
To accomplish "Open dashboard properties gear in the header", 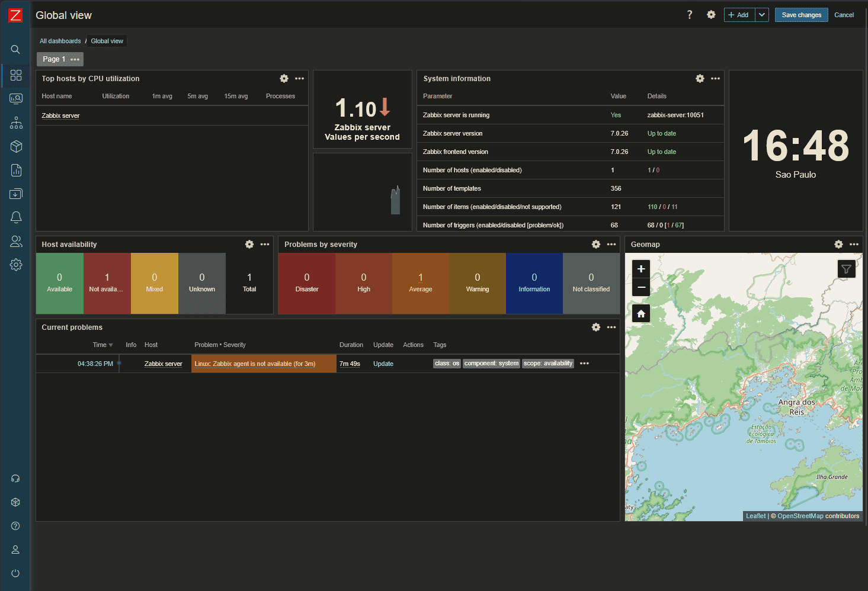I will [x=711, y=15].
